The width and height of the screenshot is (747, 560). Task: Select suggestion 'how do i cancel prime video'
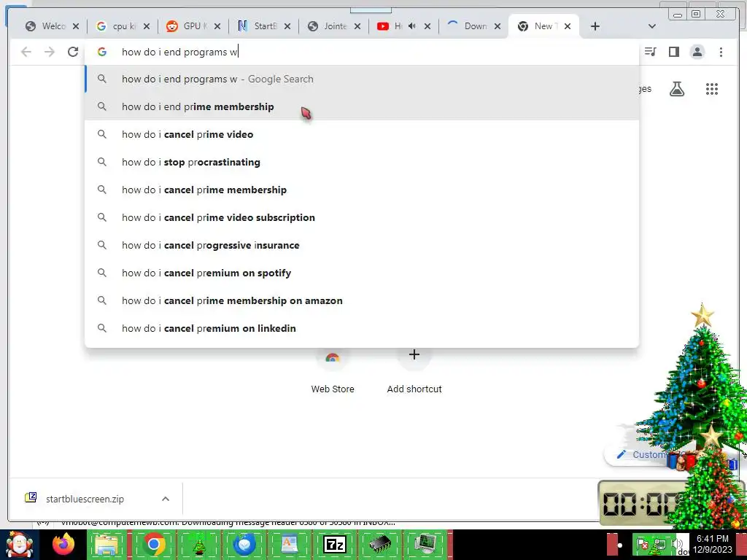pyautogui.click(x=362, y=134)
